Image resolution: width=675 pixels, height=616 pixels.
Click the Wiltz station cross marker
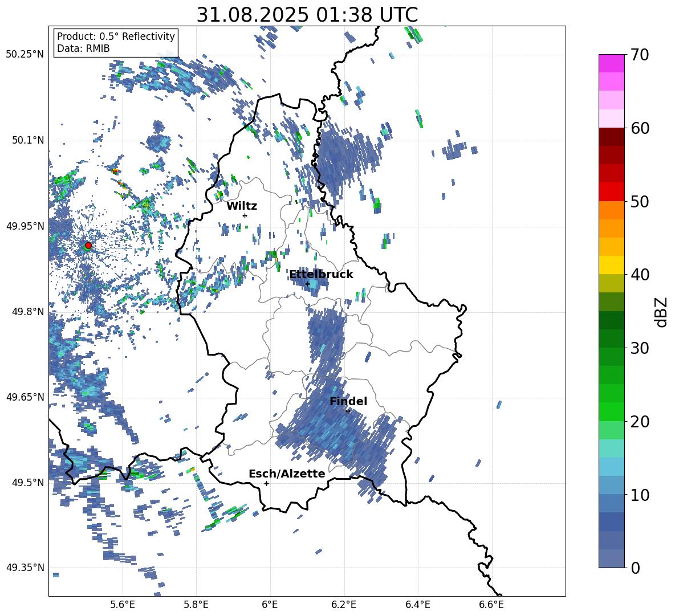pos(245,215)
